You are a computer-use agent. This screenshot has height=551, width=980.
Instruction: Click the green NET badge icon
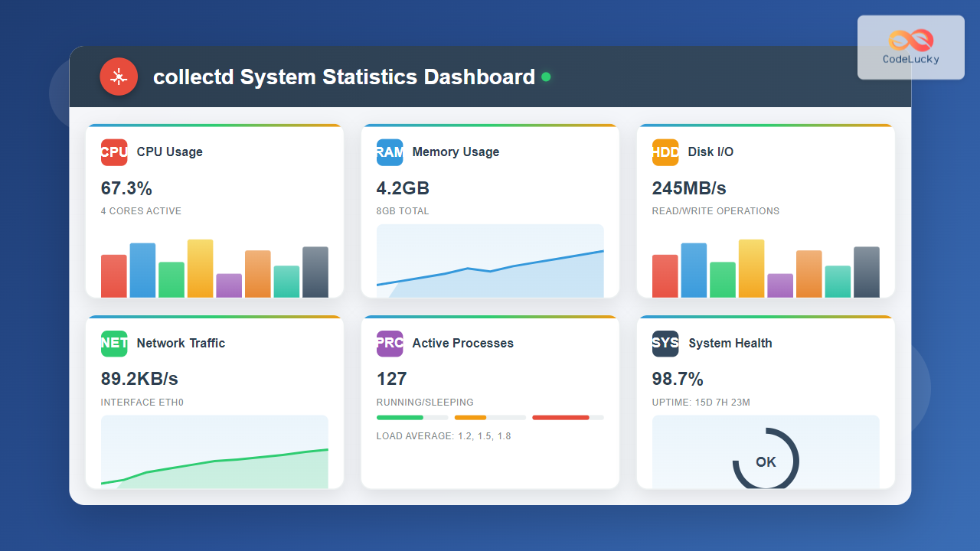pos(114,343)
